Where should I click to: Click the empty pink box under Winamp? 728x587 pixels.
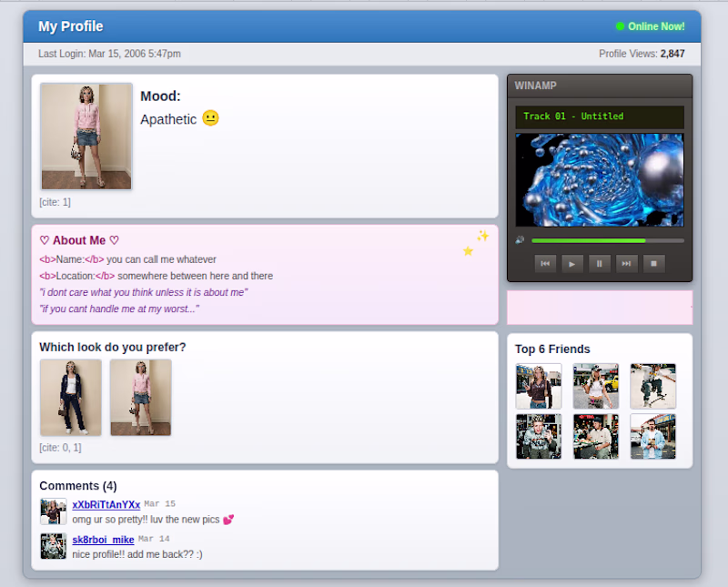(600, 308)
